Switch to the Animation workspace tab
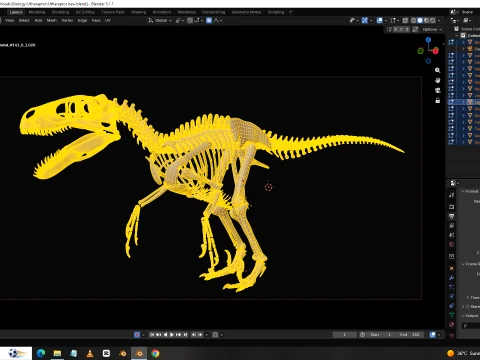This screenshot has width=480, height=360. [x=162, y=12]
